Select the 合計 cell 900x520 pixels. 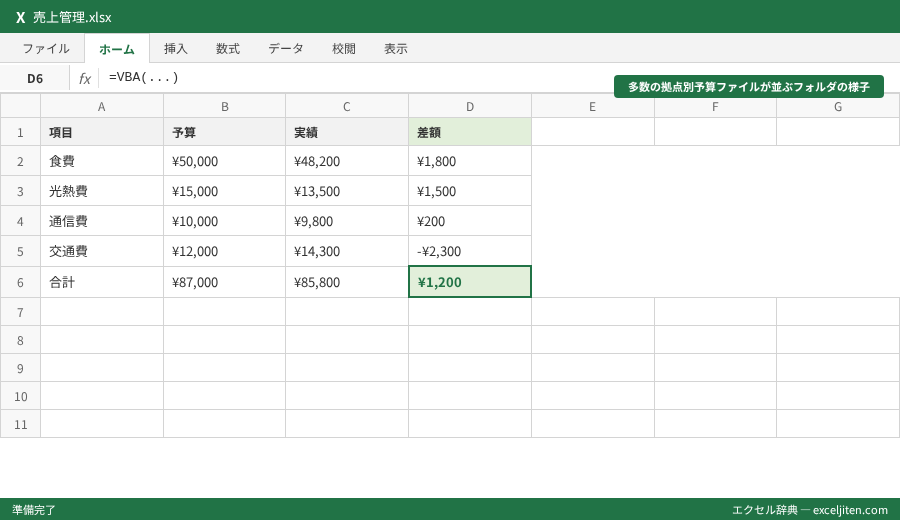[102, 282]
